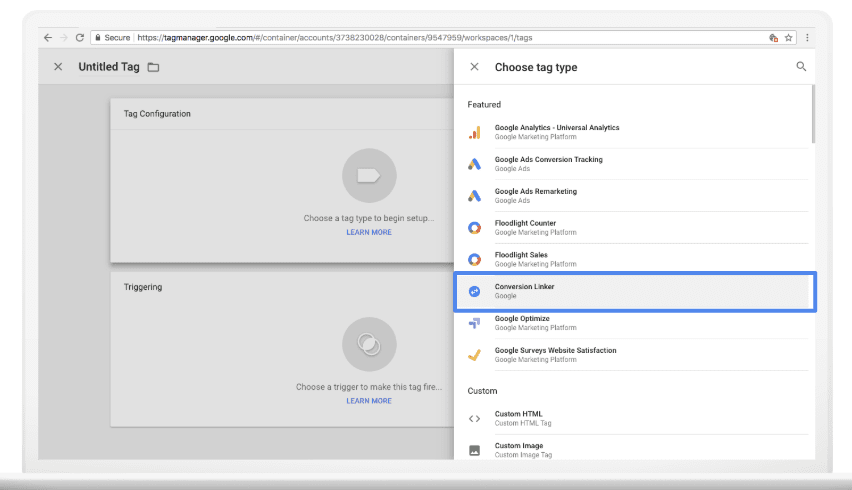Open Learn More link under Triggering
This screenshot has width=852, height=490.
369,401
